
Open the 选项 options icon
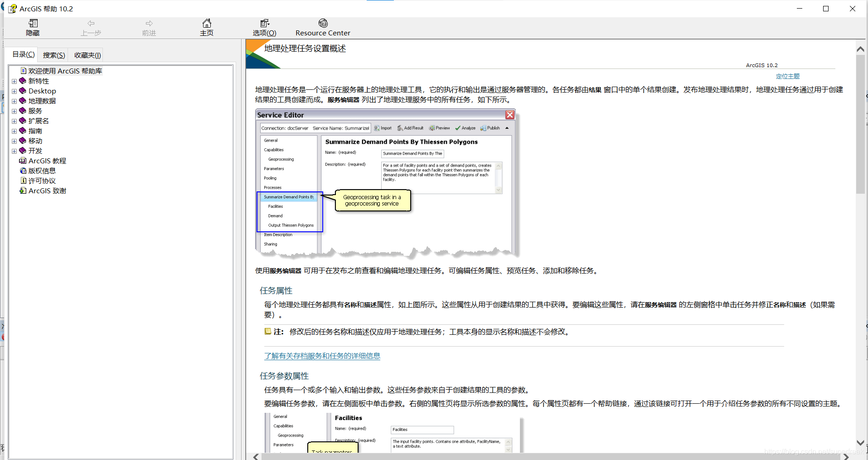click(265, 23)
